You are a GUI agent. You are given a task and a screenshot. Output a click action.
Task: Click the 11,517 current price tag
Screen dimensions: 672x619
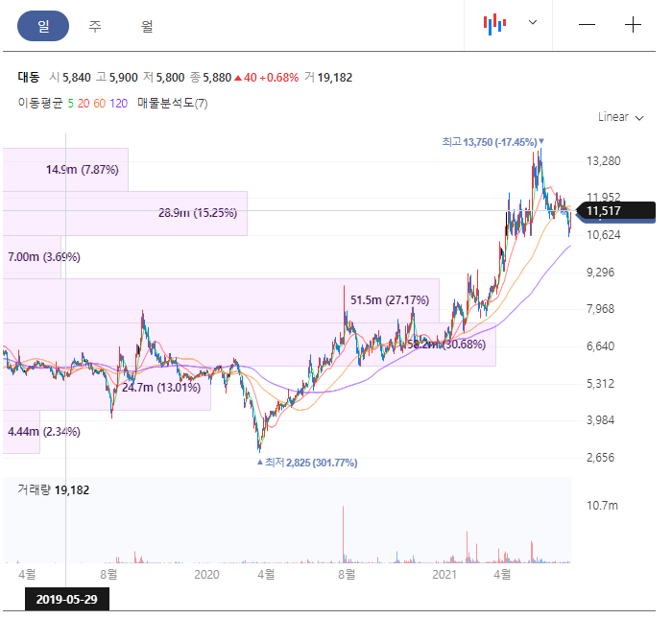(616, 211)
